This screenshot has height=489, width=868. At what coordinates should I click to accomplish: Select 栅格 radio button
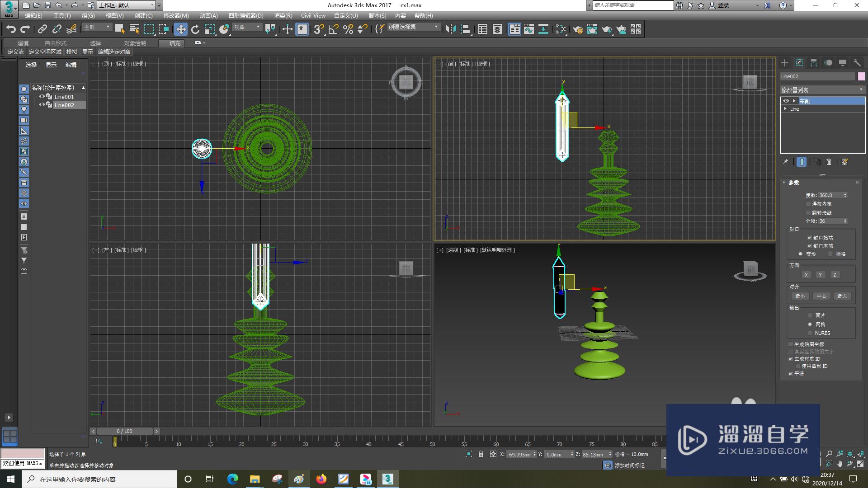click(x=830, y=254)
